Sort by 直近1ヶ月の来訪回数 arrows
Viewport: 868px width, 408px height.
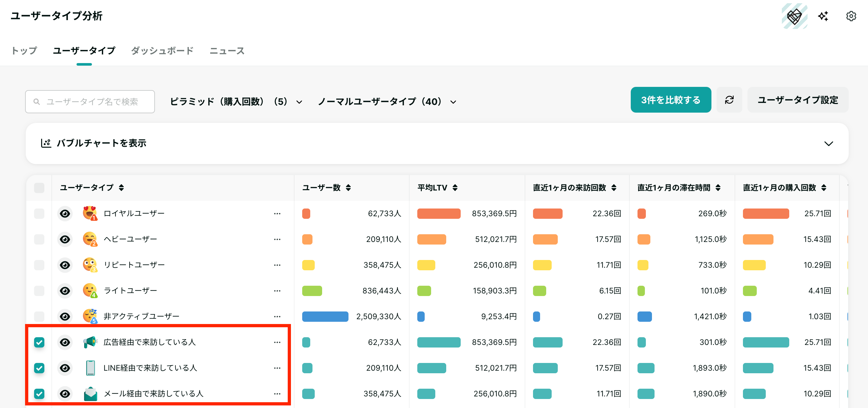point(614,188)
